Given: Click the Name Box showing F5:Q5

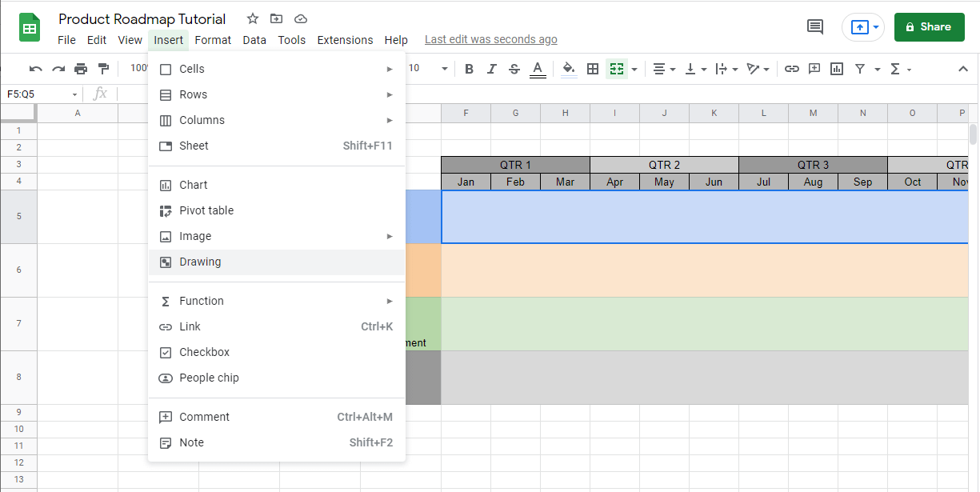Looking at the screenshot, I should tap(36, 94).
